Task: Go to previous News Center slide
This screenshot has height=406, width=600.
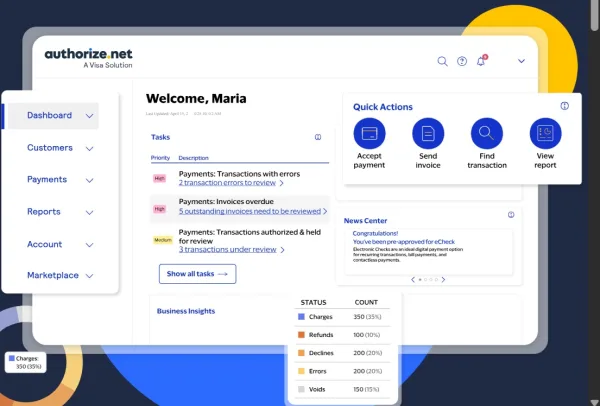Action: coord(412,280)
